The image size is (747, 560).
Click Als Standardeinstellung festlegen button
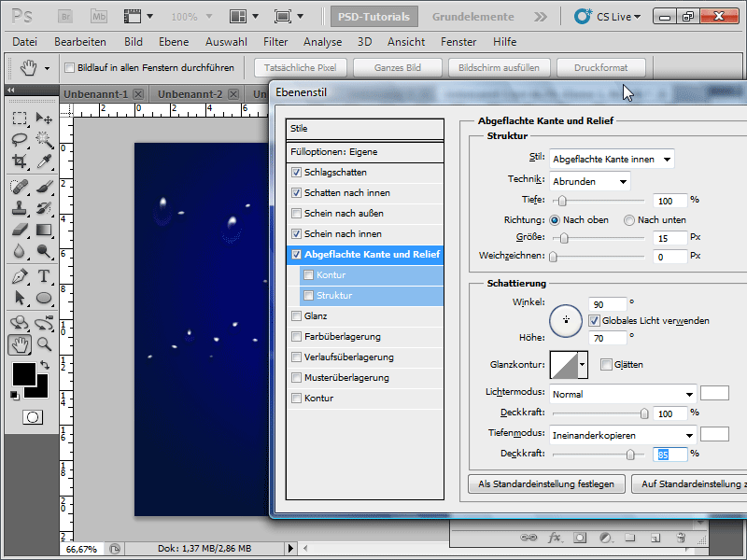pos(546,483)
